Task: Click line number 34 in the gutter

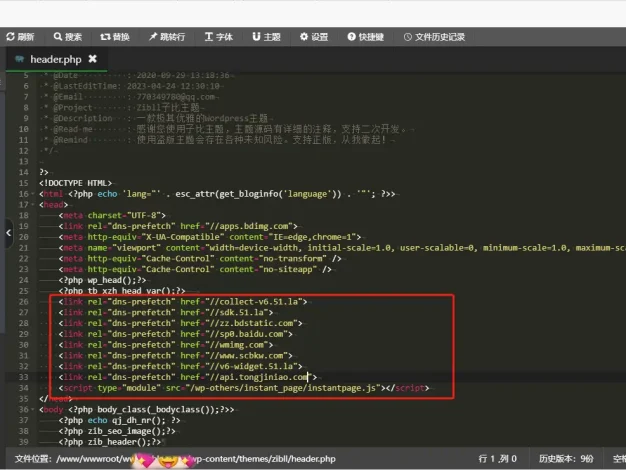Action: [24, 388]
